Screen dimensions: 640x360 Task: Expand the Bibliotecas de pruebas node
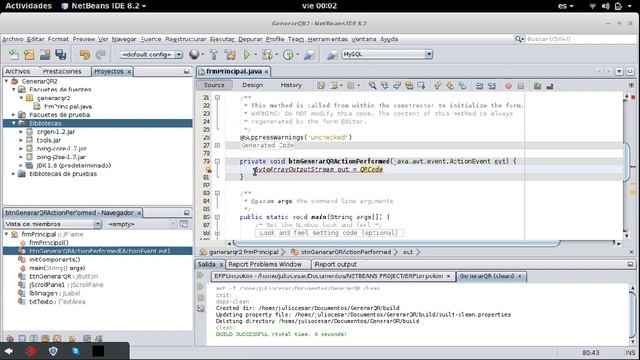(14, 174)
